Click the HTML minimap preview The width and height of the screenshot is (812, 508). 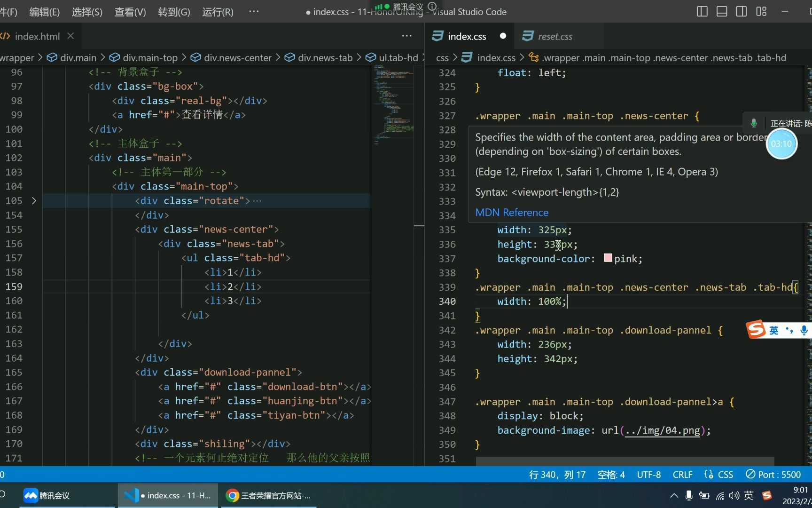[x=394, y=106]
